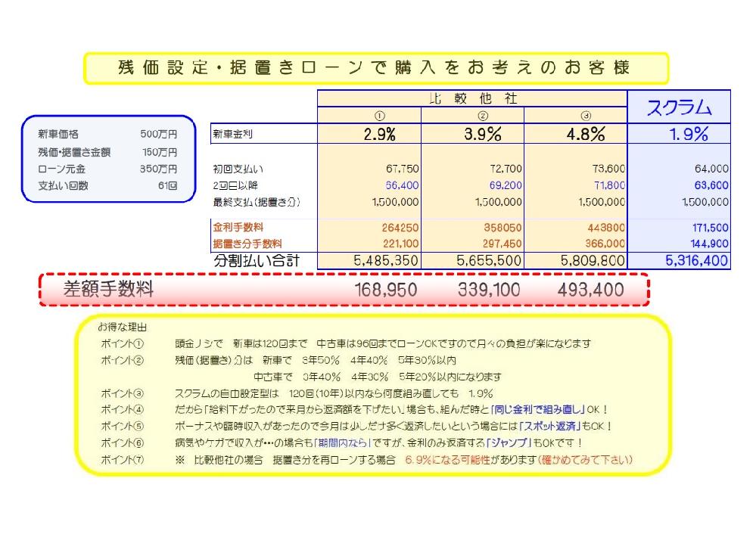The width and height of the screenshot is (756, 534).
Task: Select the 168,950 difference amount
Action: (x=386, y=290)
